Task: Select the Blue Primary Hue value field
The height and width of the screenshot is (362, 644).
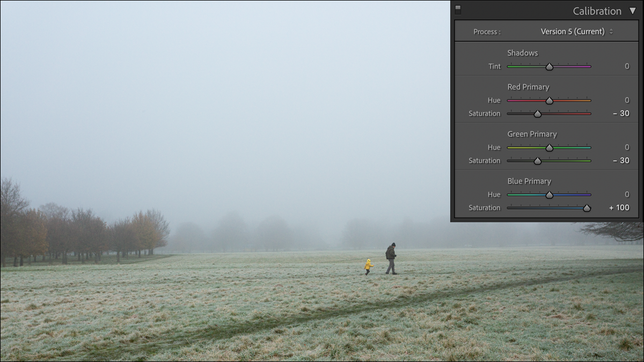Action: point(626,195)
